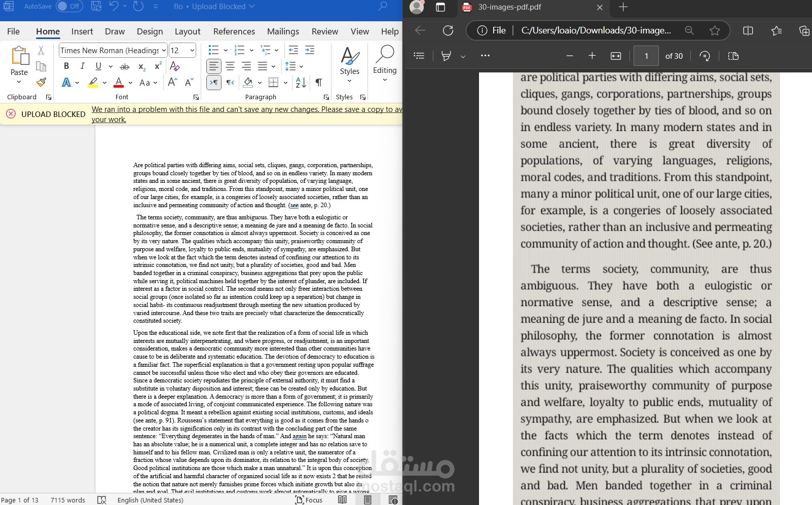Switch to the Layout ribbon tab
The image size is (812, 505).
click(x=188, y=31)
